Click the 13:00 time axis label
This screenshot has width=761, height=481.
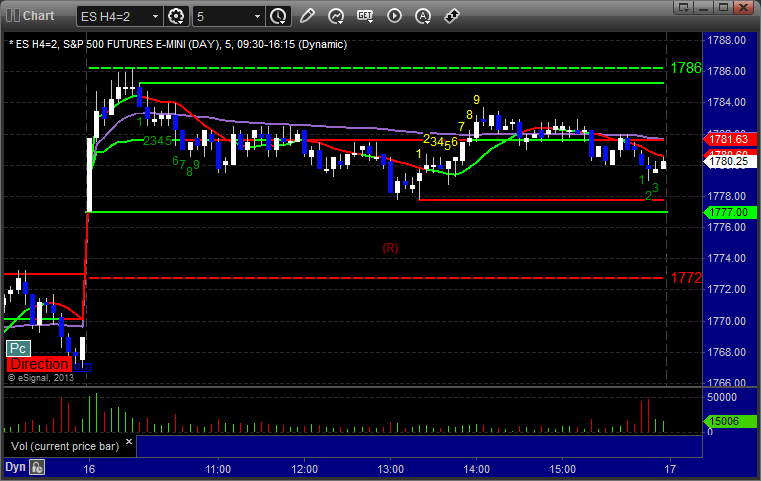coord(390,469)
